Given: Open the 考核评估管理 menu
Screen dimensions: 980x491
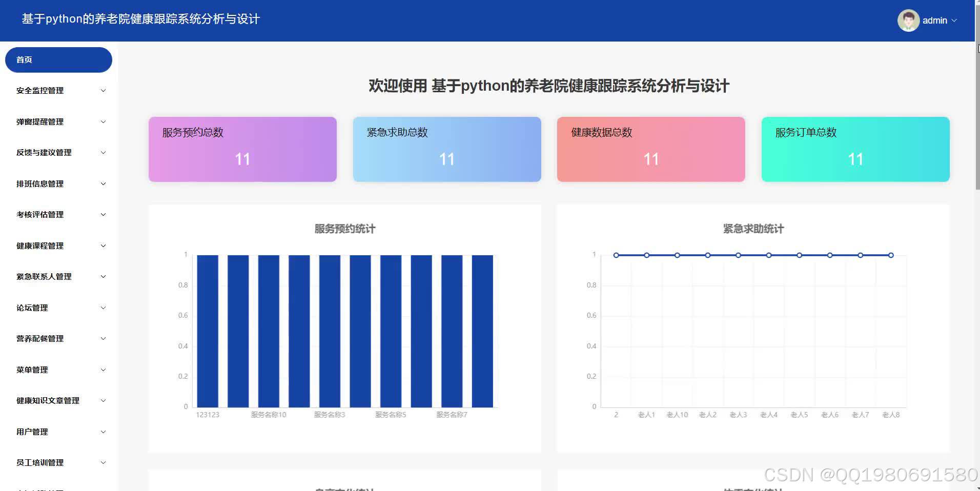Looking at the screenshot, I should [x=58, y=215].
